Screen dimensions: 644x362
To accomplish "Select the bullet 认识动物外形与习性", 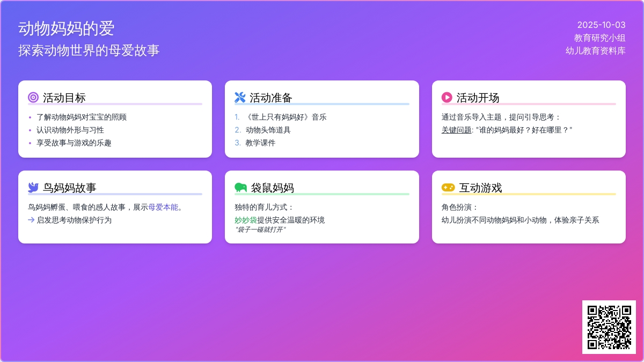I will coord(70,130).
